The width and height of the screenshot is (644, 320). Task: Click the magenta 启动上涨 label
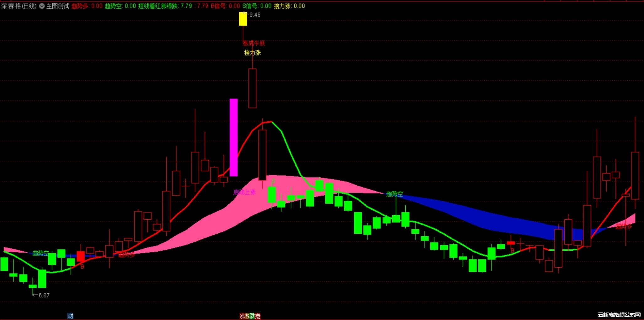245,192
